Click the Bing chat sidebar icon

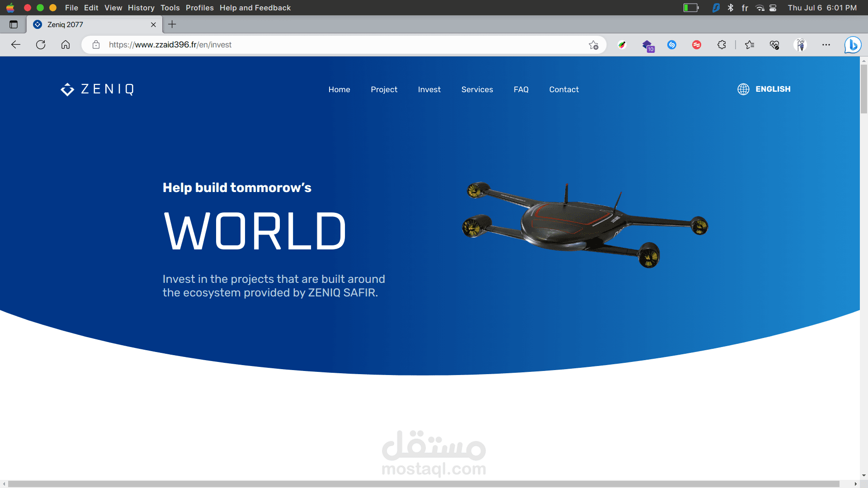[x=853, y=45]
